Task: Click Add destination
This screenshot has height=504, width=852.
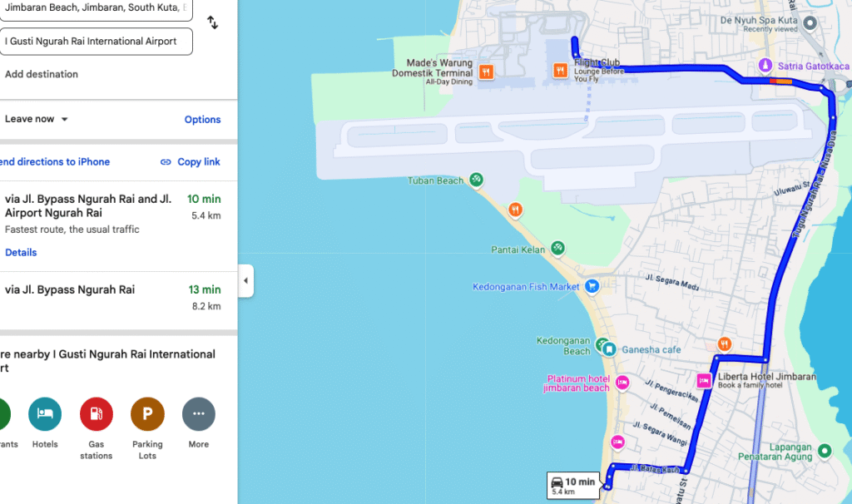Action: pyautogui.click(x=42, y=74)
